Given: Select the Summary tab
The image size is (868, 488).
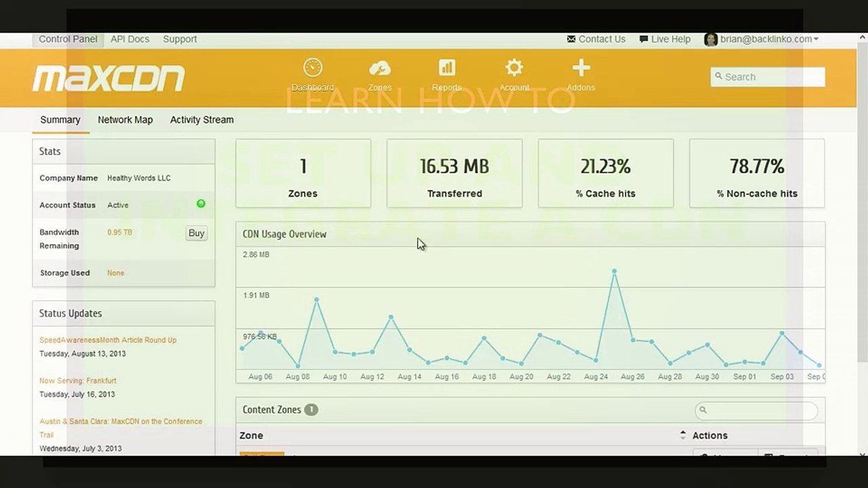Looking at the screenshot, I should pos(60,120).
